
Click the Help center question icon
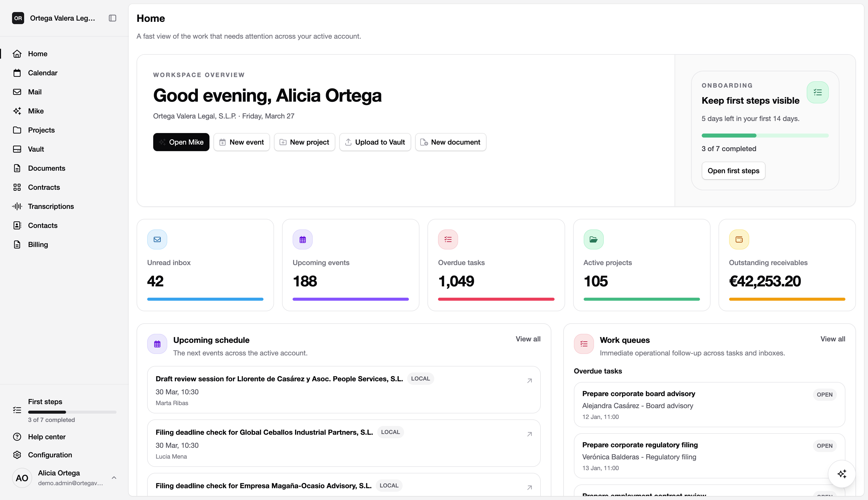coord(17,436)
